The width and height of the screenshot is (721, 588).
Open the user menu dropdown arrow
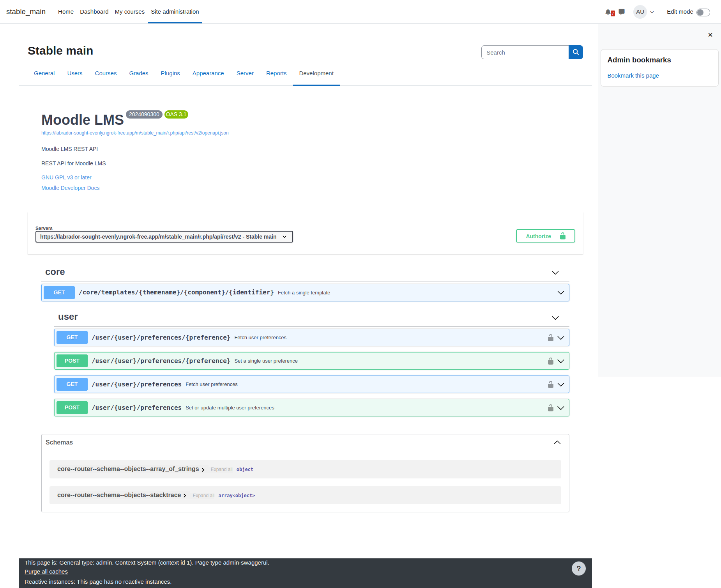pos(652,12)
